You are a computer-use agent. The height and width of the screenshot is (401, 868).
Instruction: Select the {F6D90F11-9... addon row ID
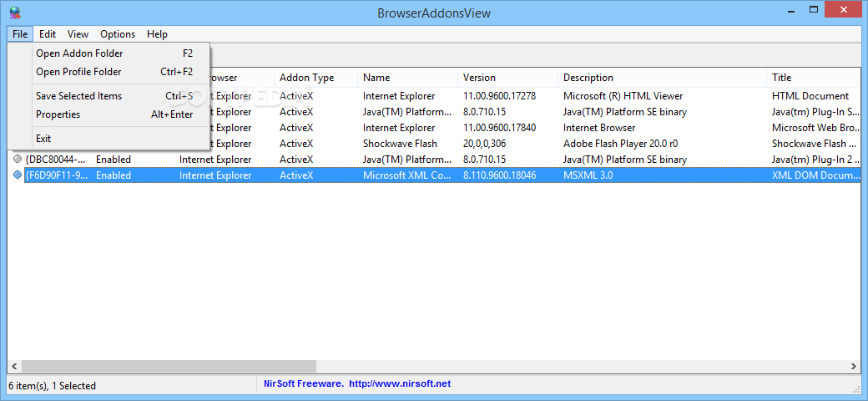[x=57, y=175]
